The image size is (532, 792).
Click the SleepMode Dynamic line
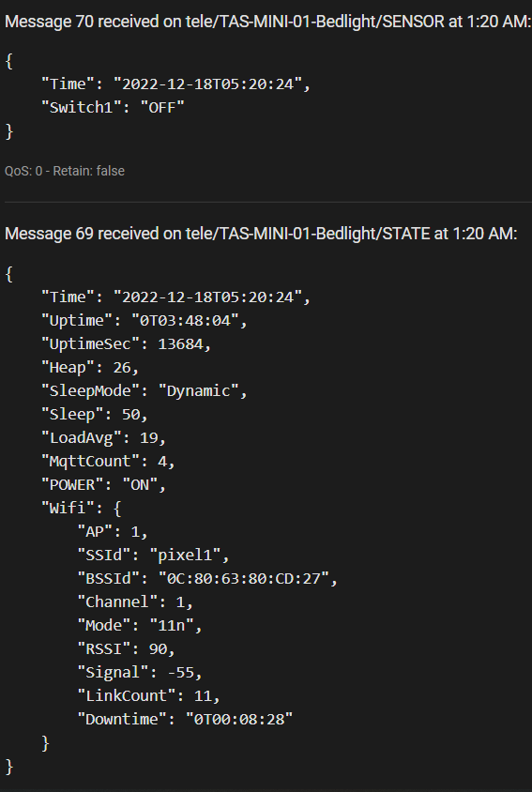click(x=144, y=391)
